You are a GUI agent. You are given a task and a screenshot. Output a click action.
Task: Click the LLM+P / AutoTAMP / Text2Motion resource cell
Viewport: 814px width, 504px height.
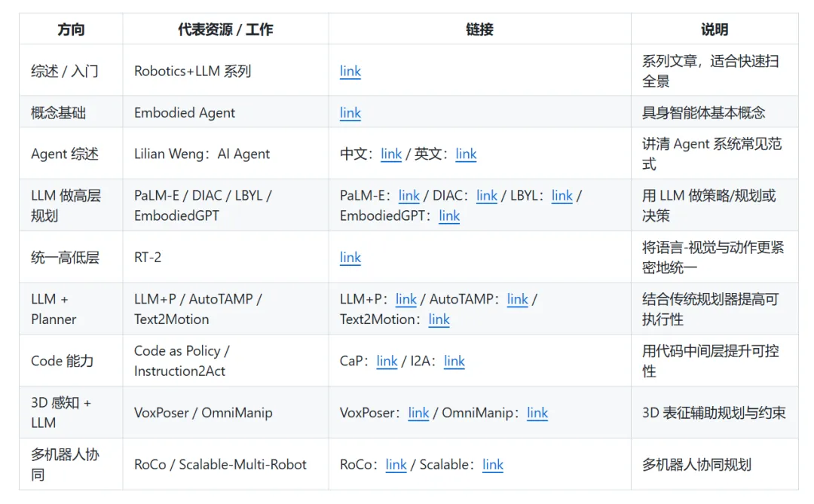(225, 310)
